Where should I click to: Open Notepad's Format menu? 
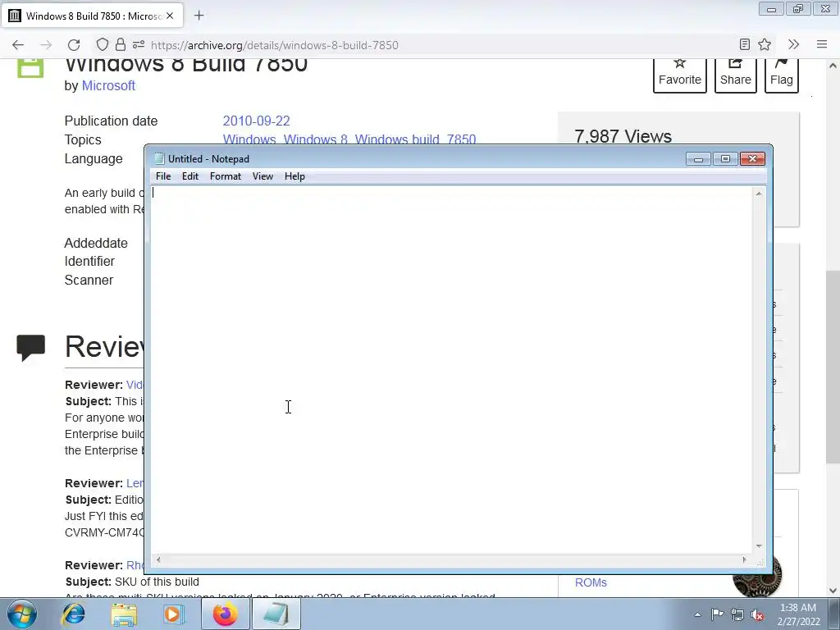click(226, 176)
